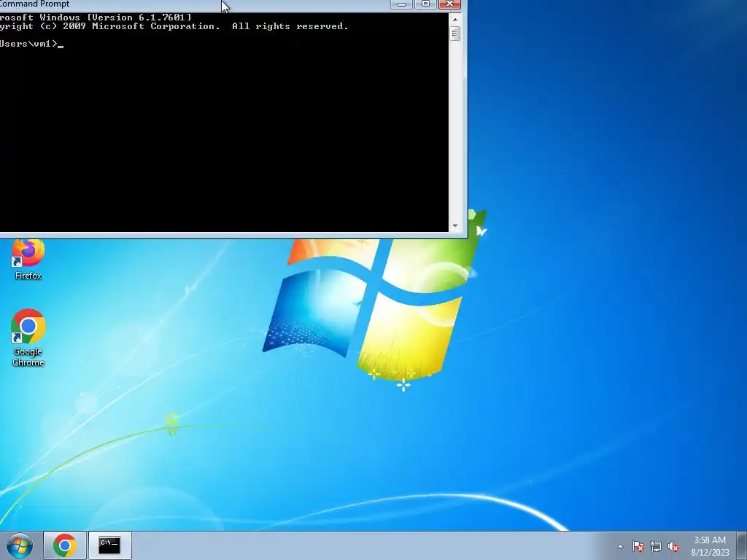Viewport: 747px width, 560px height.
Task: Click the date 8/12/2023 in tray
Action: point(710,553)
